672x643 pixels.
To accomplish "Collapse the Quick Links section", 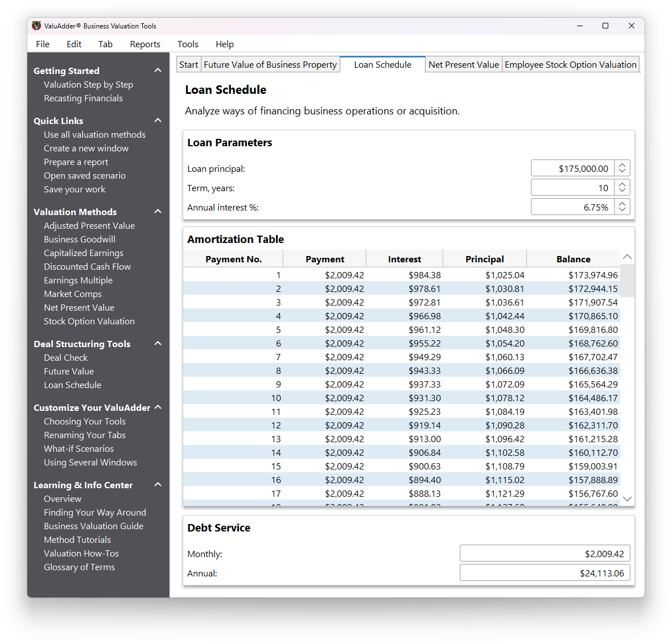I will [158, 121].
